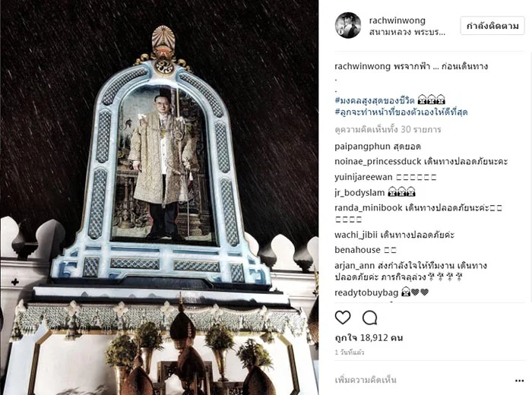Open noinae_princessduck commenter profile
This screenshot has height=395, width=532.
(x=378, y=161)
